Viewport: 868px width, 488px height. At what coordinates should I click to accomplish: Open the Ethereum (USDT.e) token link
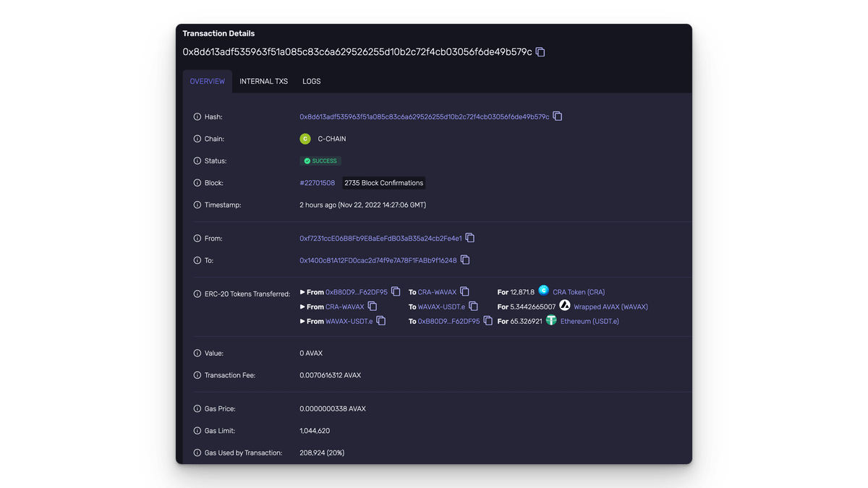590,321
